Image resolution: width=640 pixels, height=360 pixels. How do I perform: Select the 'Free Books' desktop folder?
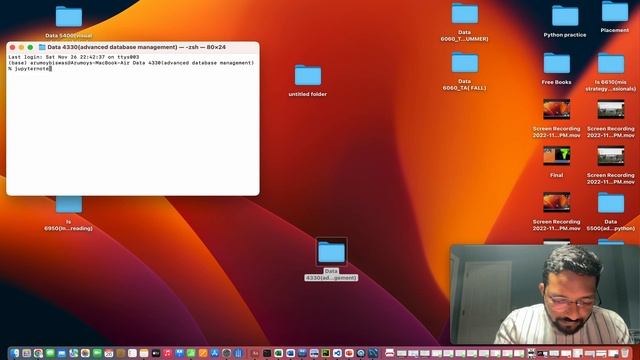[556, 69]
